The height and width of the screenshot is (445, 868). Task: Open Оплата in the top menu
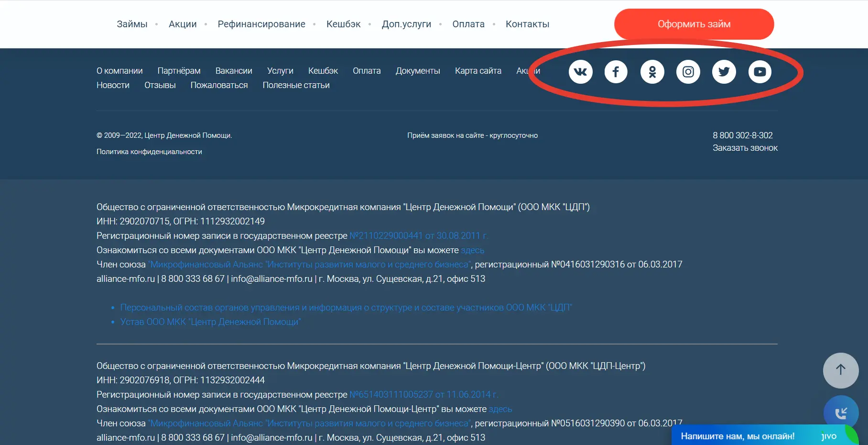coord(468,24)
